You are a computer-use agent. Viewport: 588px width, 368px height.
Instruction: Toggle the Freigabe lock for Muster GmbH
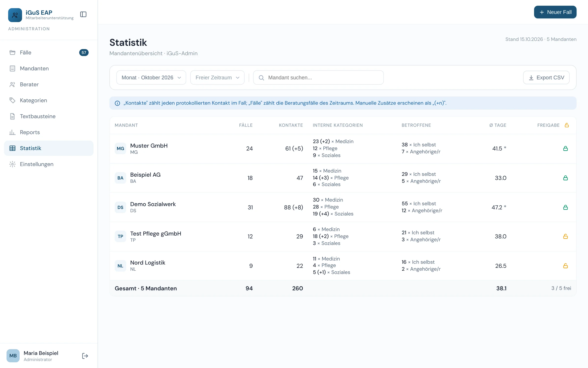[565, 148]
